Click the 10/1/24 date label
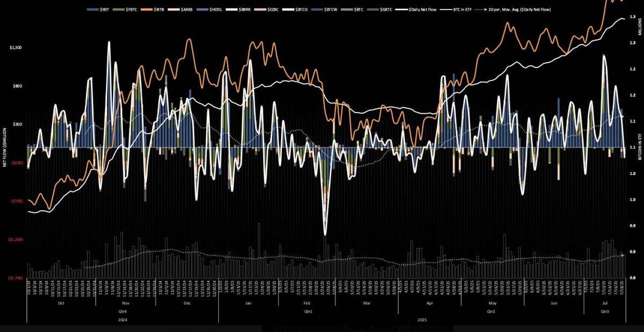644x332 pixels. coord(28,287)
